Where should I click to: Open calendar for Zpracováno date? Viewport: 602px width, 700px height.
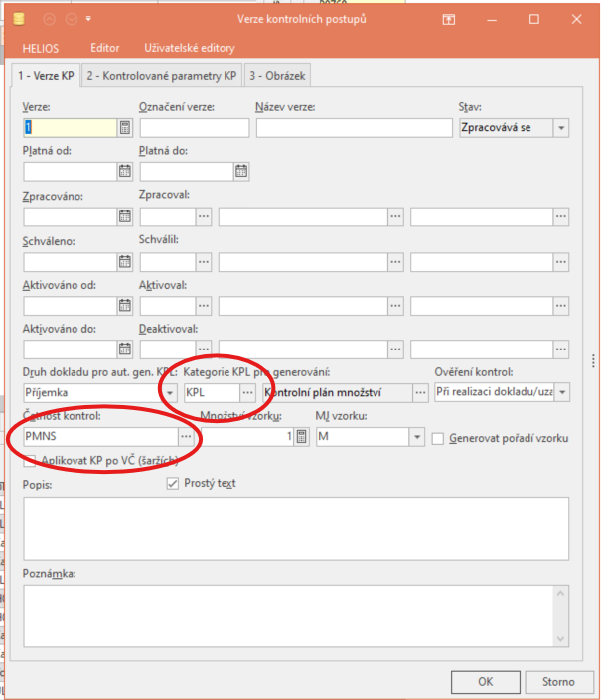tap(124, 215)
